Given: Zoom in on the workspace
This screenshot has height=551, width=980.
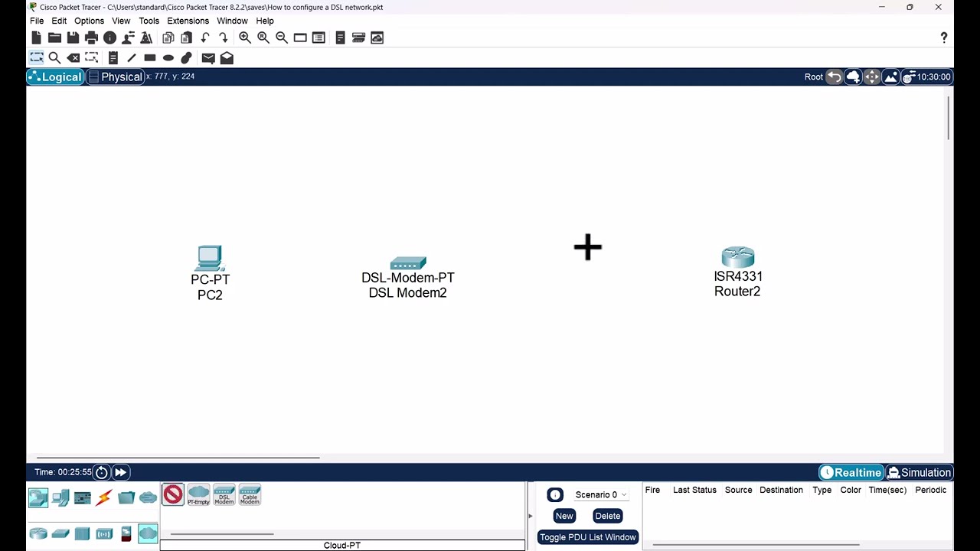Looking at the screenshot, I should pyautogui.click(x=245, y=37).
